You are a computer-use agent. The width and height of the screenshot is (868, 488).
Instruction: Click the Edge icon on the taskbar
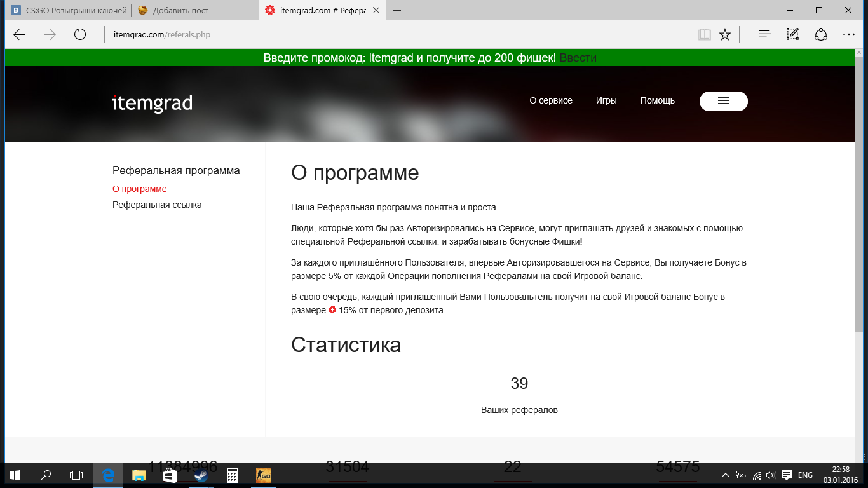tap(108, 475)
